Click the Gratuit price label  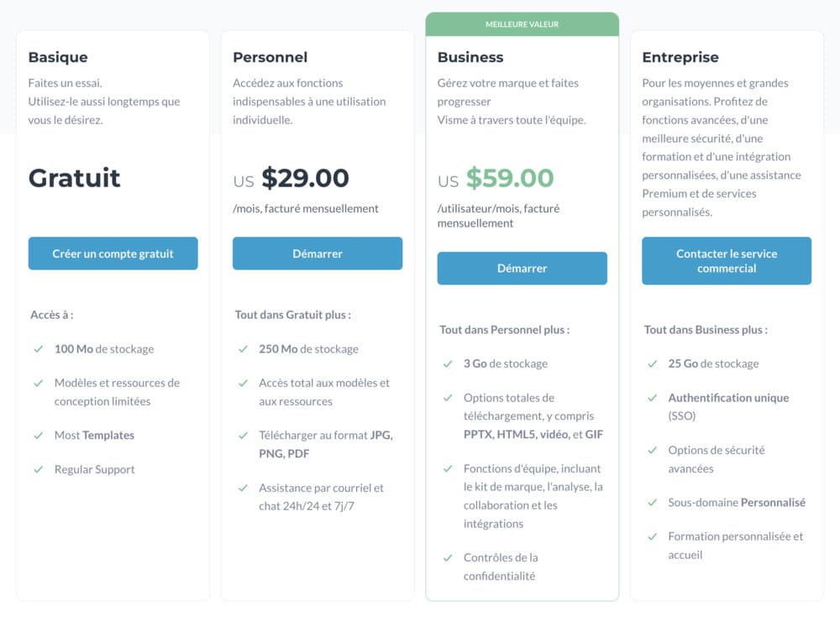[75, 177]
